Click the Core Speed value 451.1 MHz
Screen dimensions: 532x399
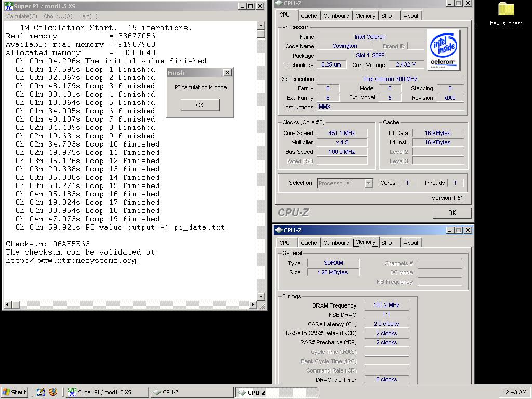[342, 133]
